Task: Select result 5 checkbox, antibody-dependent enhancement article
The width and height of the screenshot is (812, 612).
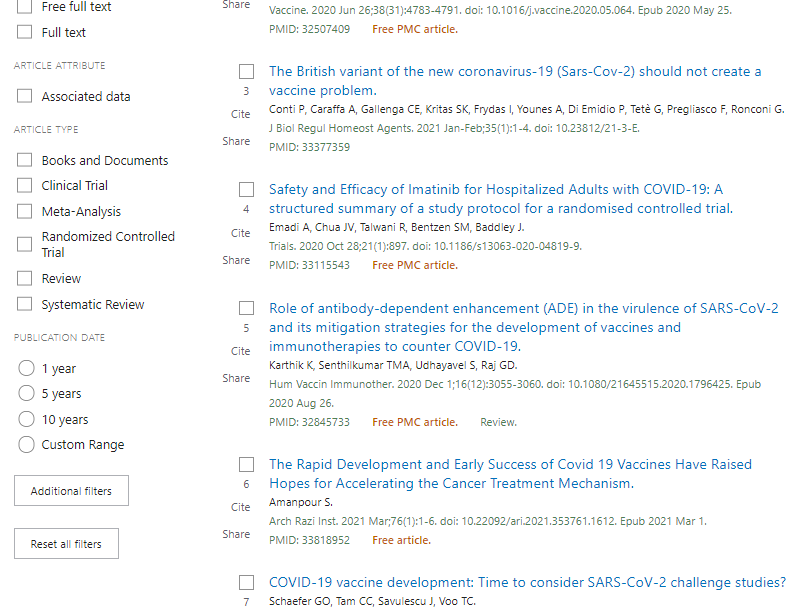Action: pyautogui.click(x=246, y=308)
